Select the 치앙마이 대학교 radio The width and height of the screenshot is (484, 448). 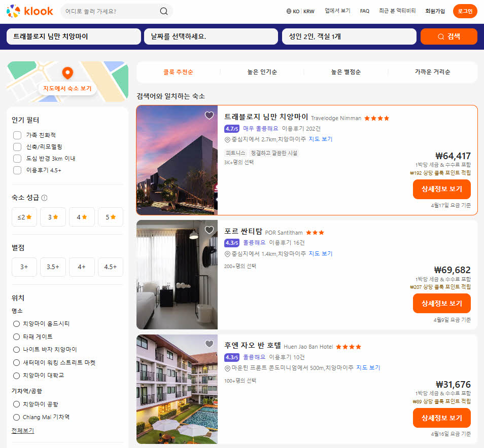[x=16, y=376]
